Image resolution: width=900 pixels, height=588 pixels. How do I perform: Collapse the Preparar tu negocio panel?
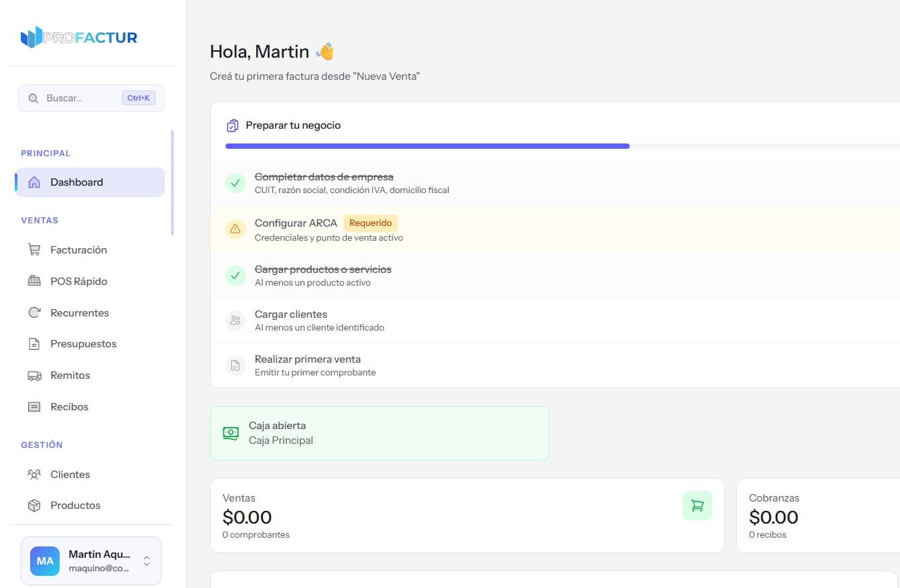click(293, 125)
